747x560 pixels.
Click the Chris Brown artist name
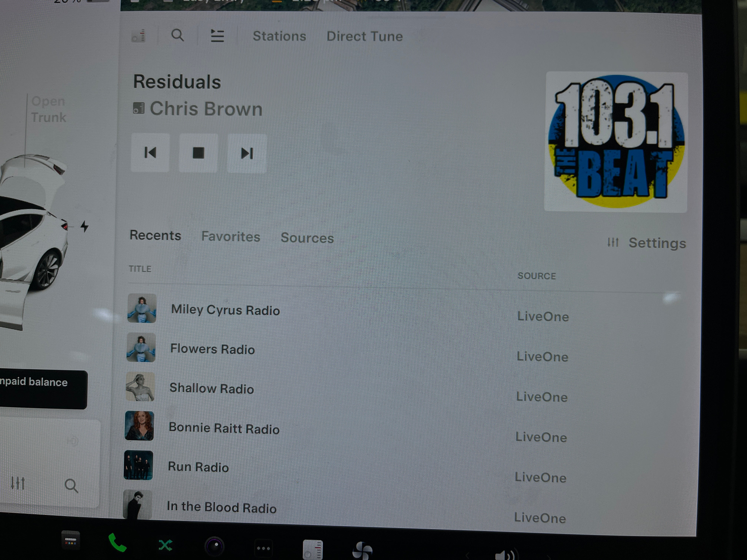[206, 109]
